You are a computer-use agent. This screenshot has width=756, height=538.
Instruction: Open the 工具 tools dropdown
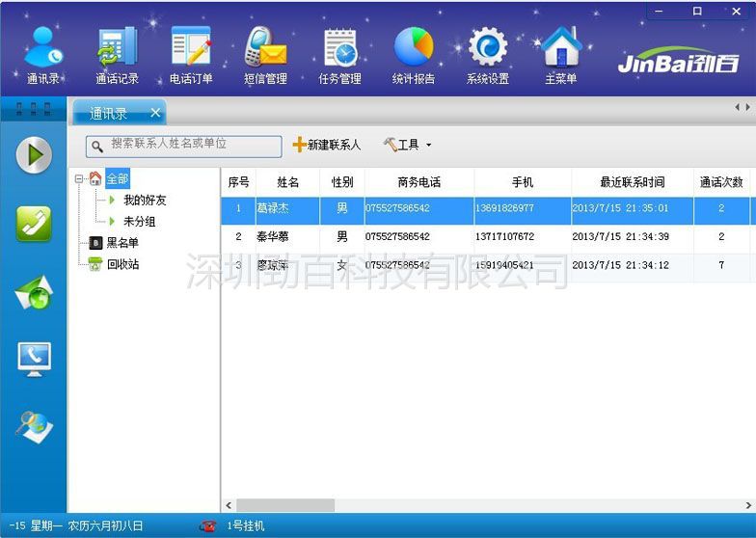pyautogui.click(x=407, y=145)
